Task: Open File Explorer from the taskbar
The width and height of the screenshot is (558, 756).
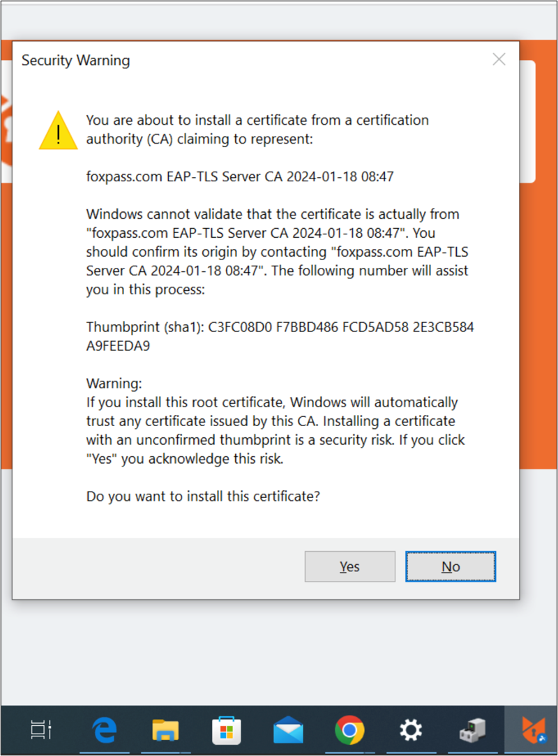Action: 165,729
